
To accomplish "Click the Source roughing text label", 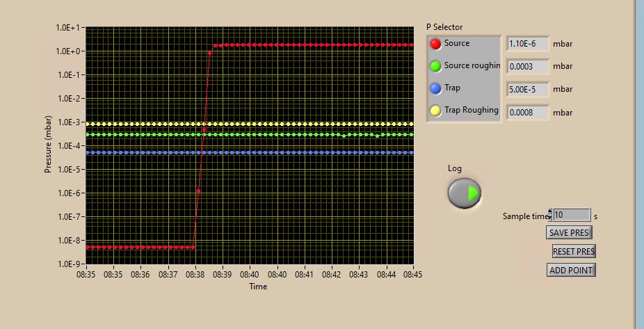I will pyautogui.click(x=472, y=65).
